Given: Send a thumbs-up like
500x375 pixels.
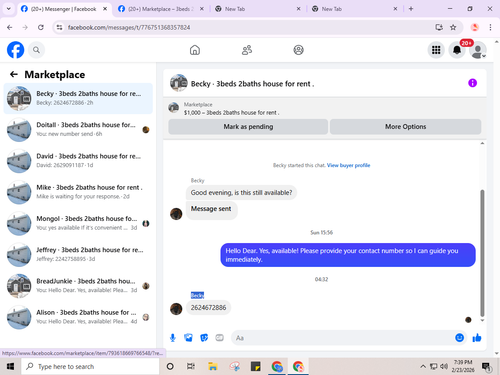Looking at the screenshot, I should coord(477,338).
